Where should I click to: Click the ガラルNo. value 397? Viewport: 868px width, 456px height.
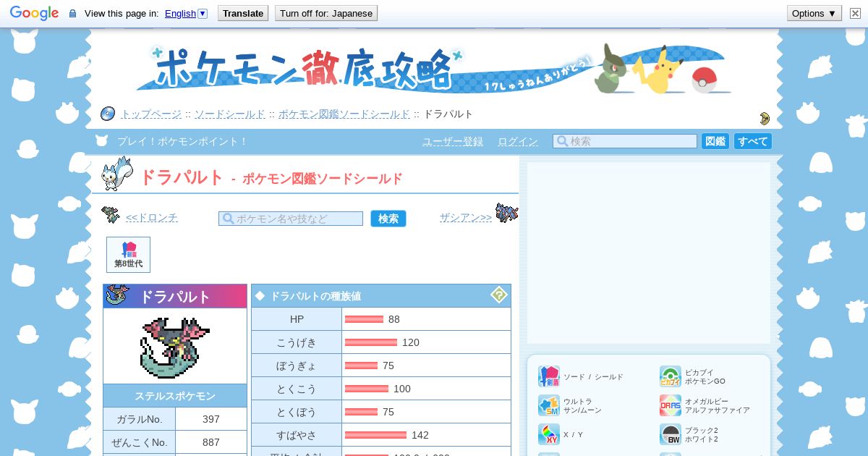[211, 419]
